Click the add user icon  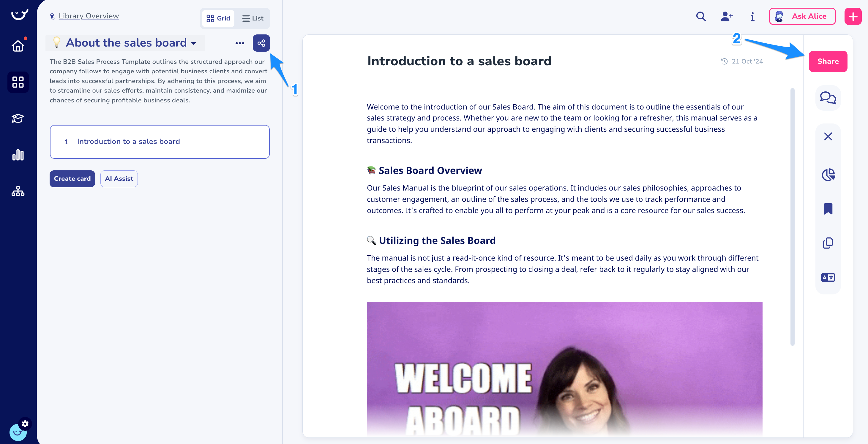727,17
